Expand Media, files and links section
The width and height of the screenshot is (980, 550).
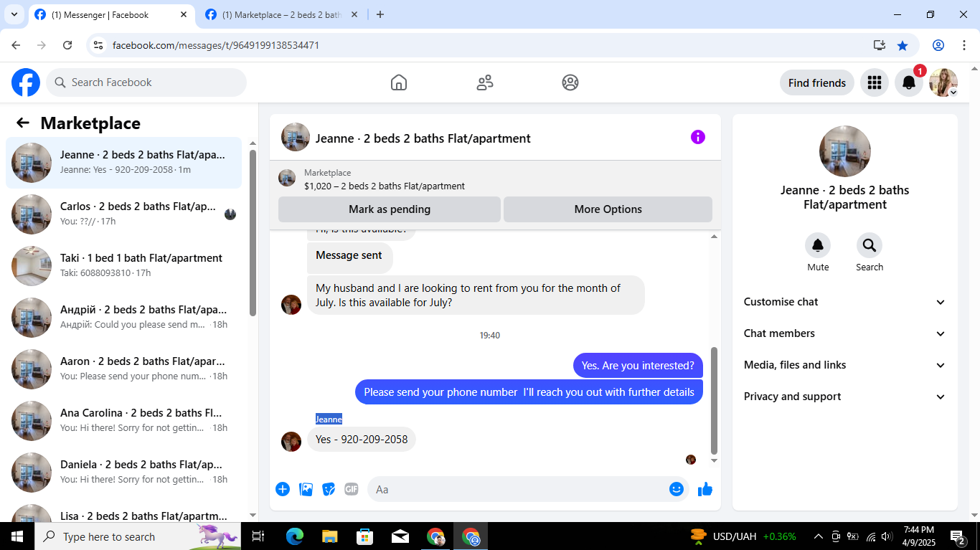click(845, 365)
